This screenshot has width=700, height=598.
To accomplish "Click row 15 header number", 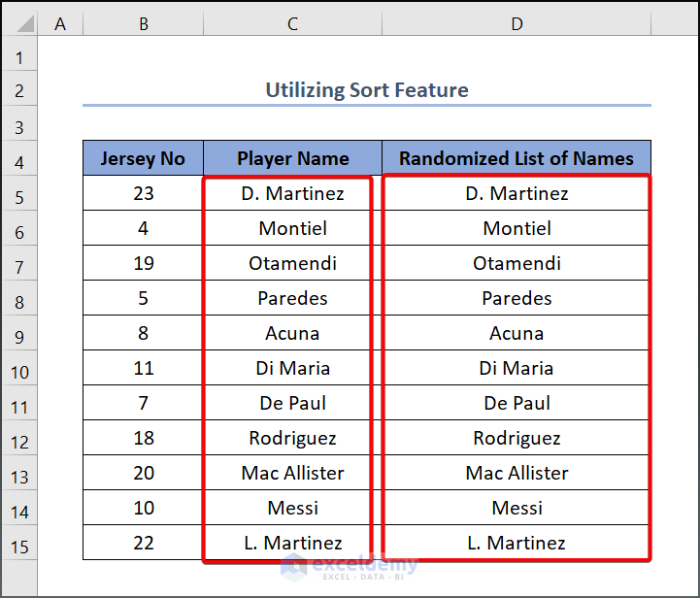I will tap(19, 546).
